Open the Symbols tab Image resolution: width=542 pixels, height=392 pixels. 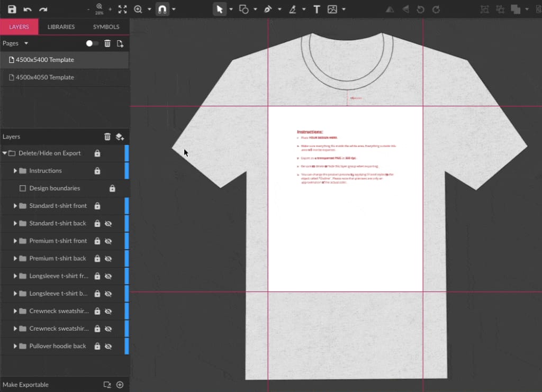[x=106, y=26]
